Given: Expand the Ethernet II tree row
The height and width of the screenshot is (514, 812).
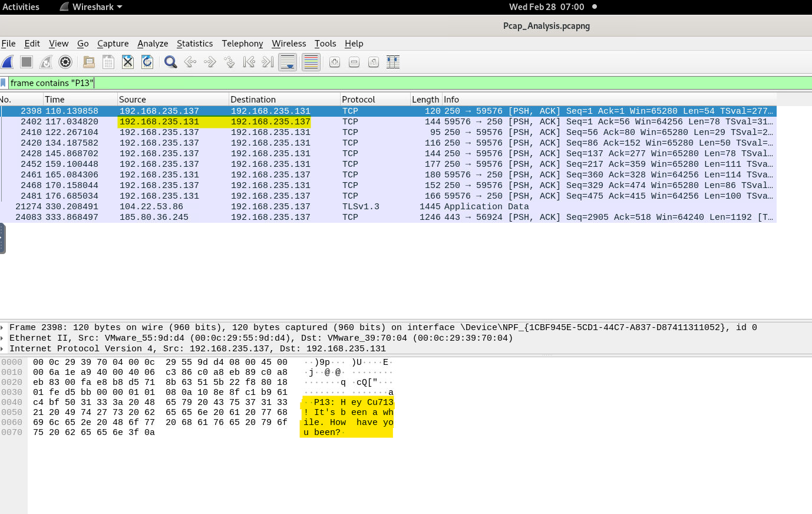Looking at the screenshot, I should (3, 338).
